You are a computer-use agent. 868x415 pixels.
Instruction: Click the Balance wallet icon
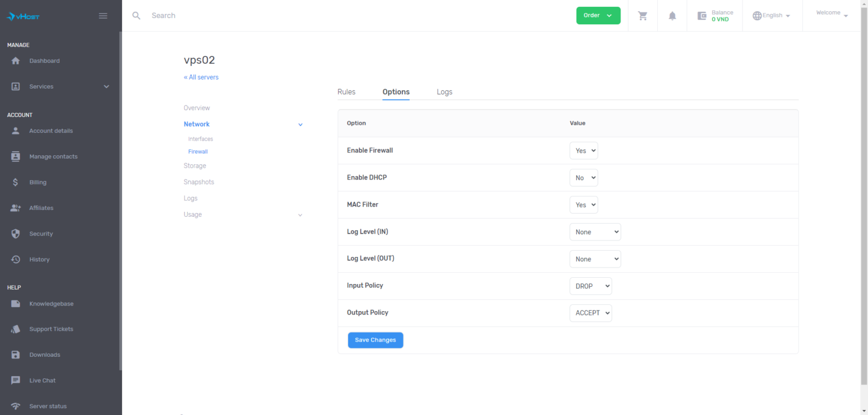702,16
